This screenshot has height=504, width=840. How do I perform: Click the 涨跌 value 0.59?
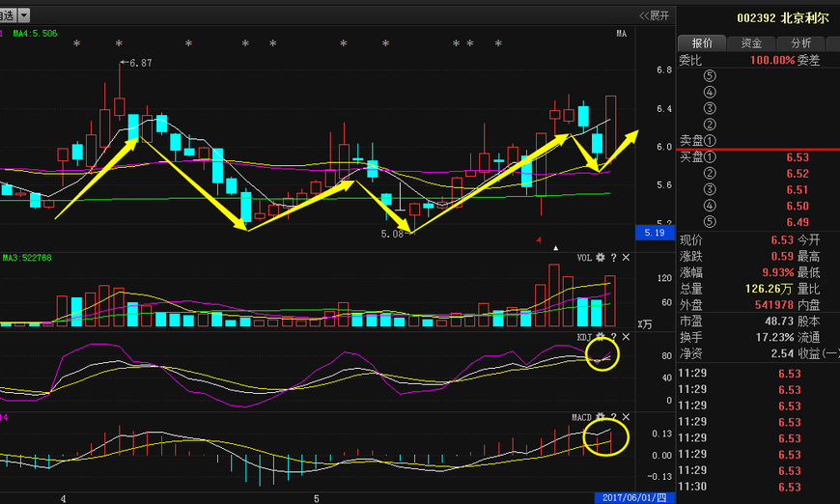pos(782,256)
